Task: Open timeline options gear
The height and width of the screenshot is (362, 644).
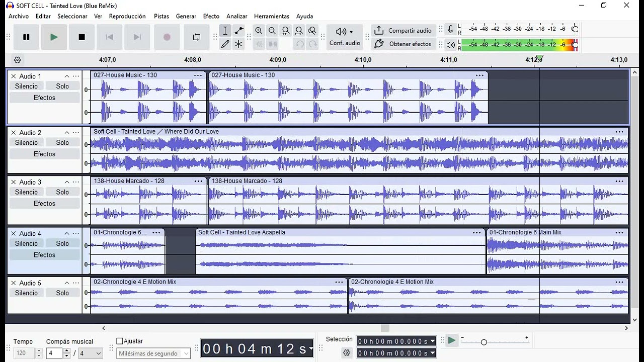Action: [x=18, y=60]
